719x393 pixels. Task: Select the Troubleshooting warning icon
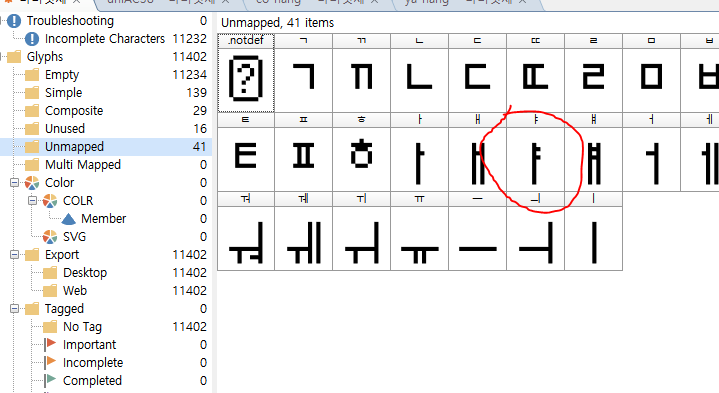[x=14, y=21]
